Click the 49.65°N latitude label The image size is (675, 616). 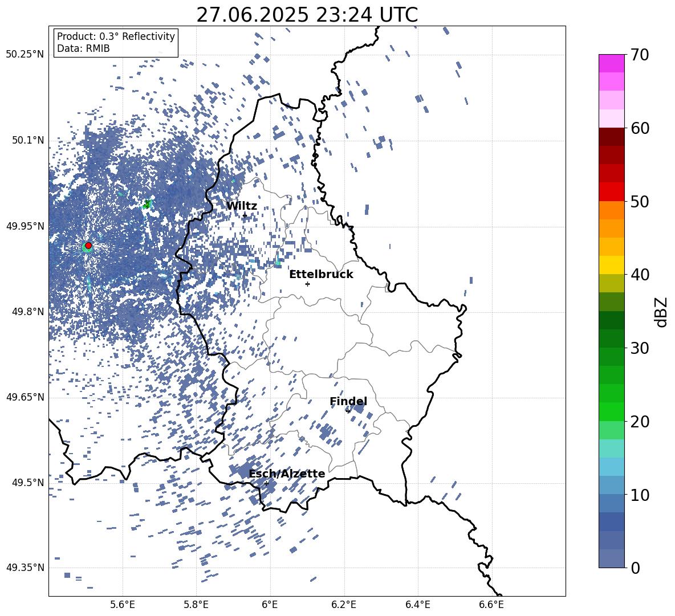[x=25, y=397]
